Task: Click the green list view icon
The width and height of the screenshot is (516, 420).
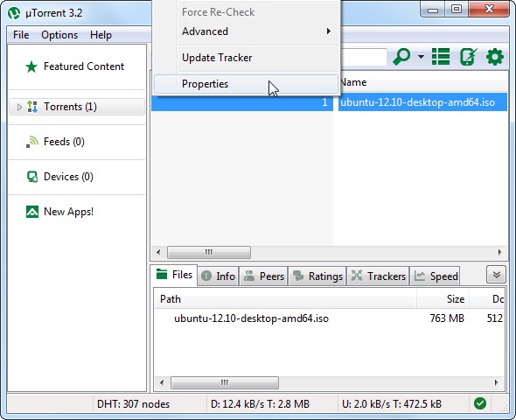Action: (441, 57)
